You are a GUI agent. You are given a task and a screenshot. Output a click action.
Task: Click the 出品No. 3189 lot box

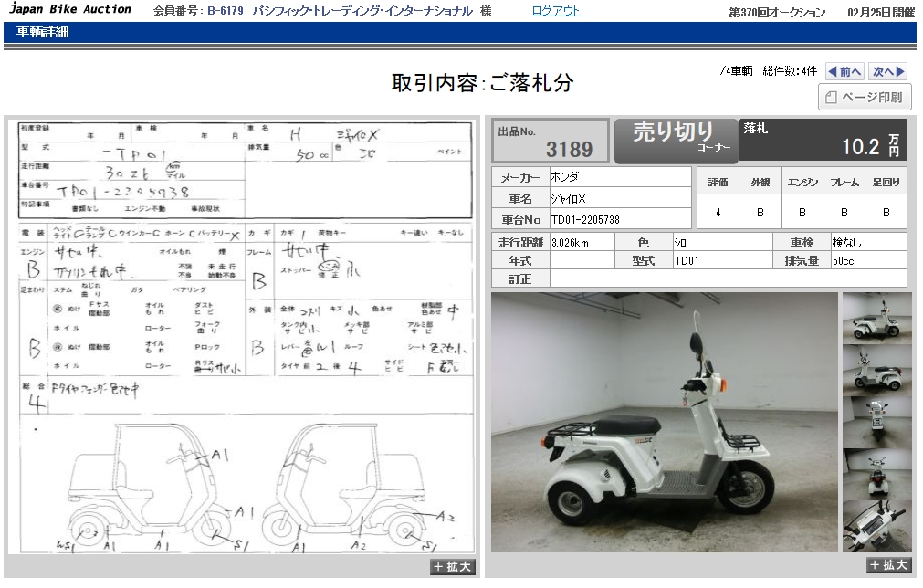[551, 141]
